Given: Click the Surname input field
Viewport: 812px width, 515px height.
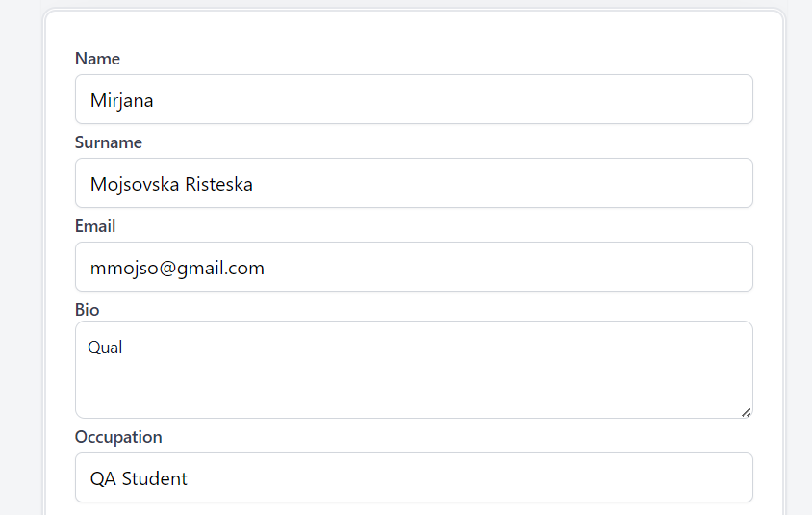Looking at the screenshot, I should tap(414, 183).
